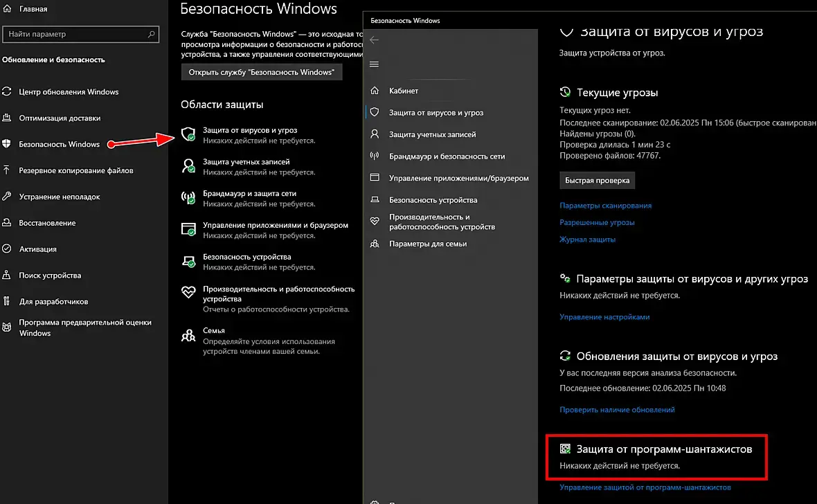Follow the Журнал защиты link
The width and height of the screenshot is (817, 504).
pos(587,240)
